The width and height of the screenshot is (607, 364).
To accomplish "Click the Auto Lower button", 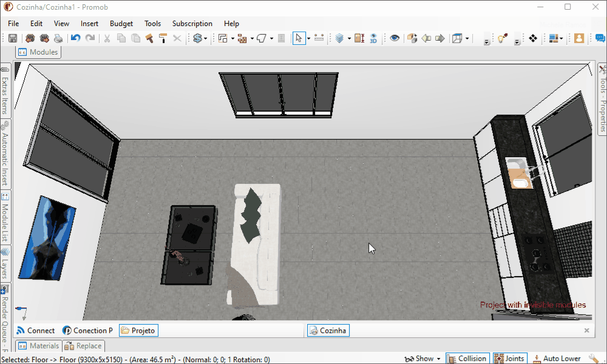I will 555,359.
